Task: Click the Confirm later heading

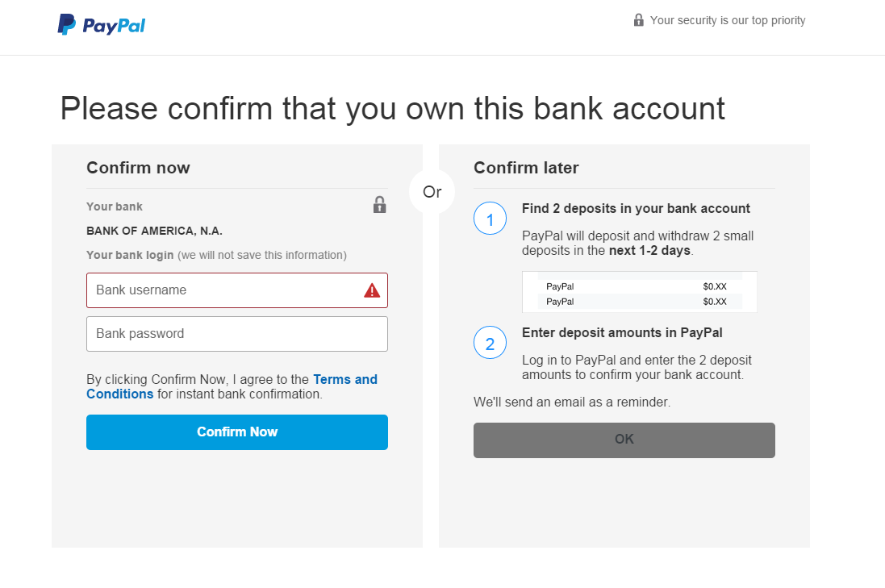Action: pyautogui.click(x=526, y=168)
